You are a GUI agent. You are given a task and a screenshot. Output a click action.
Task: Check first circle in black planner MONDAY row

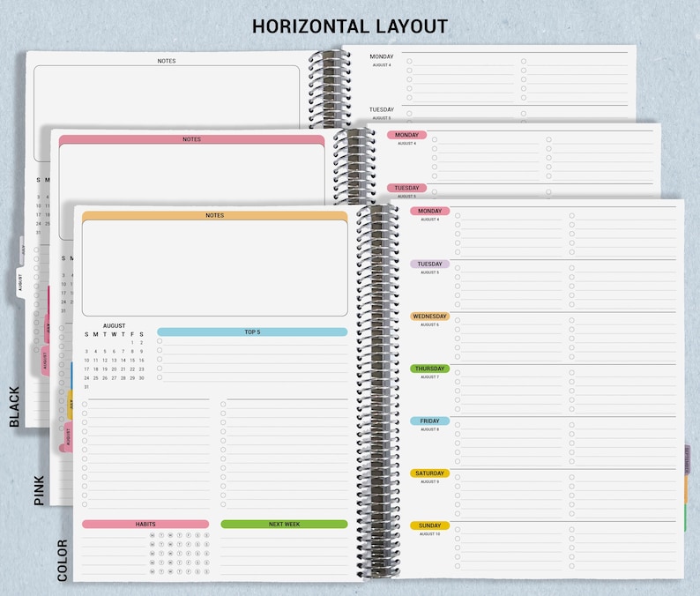pyautogui.click(x=409, y=61)
